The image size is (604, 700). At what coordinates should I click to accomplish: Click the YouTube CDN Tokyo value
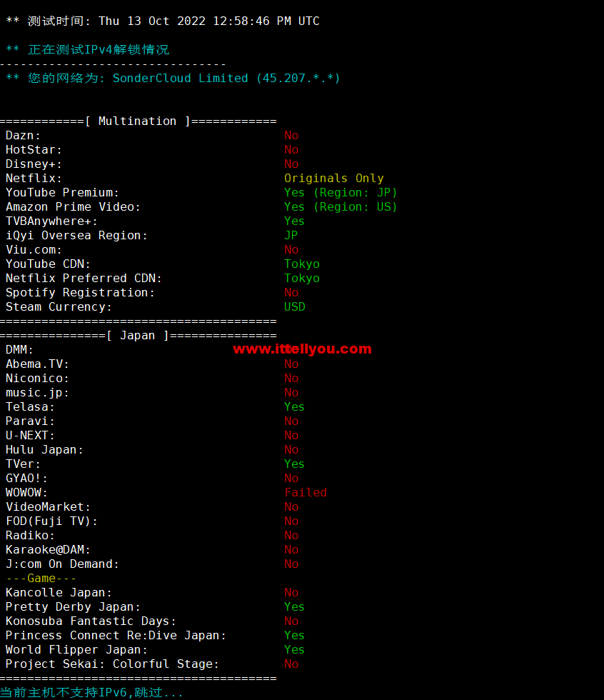(x=302, y=264)
